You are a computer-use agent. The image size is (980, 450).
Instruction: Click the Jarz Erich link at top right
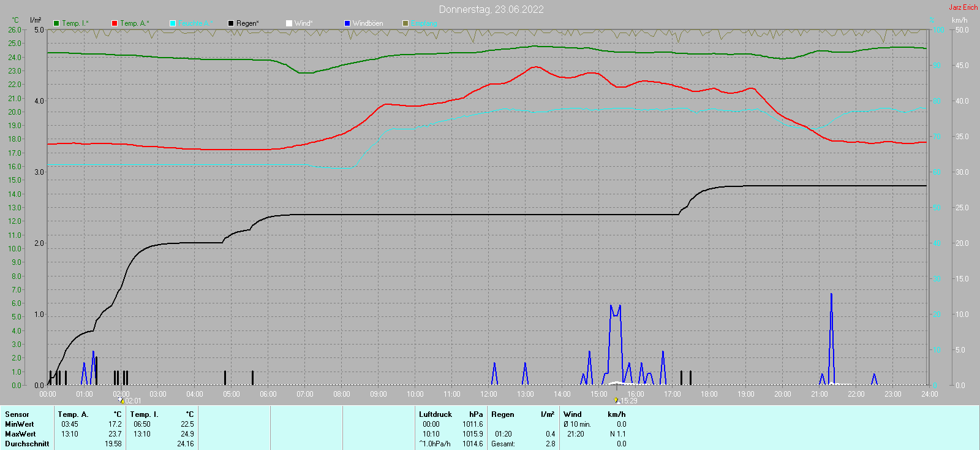pyautogui.click(x=963, y=7)
